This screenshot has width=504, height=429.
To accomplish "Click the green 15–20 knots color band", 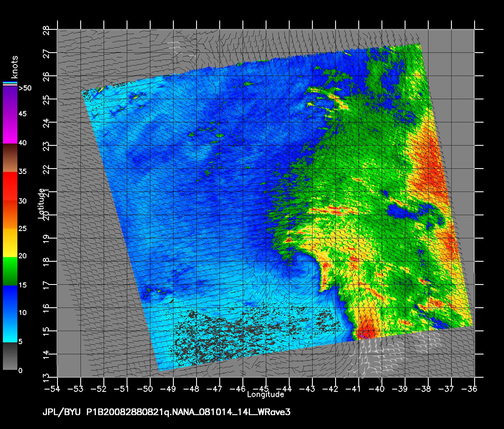I will 10,272.
